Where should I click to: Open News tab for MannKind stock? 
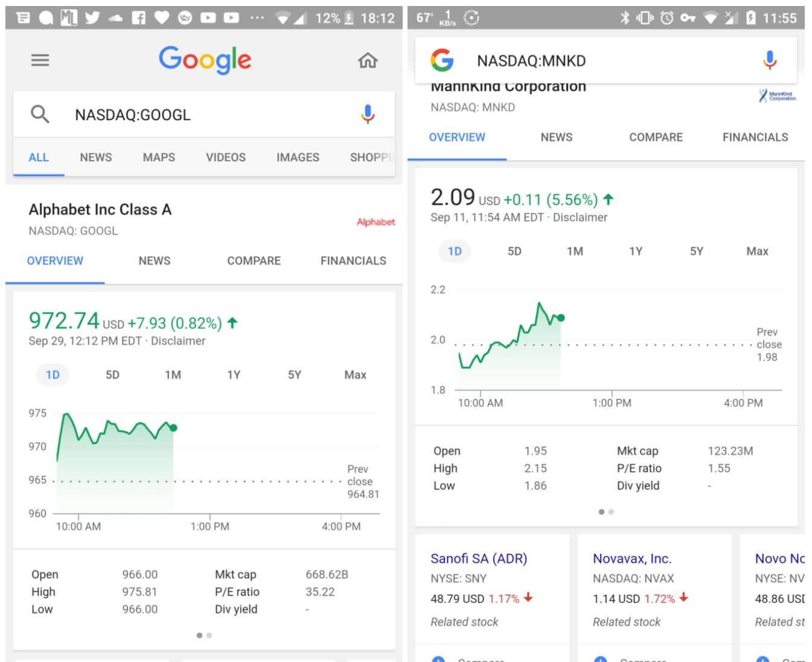[x=556, y=137]
